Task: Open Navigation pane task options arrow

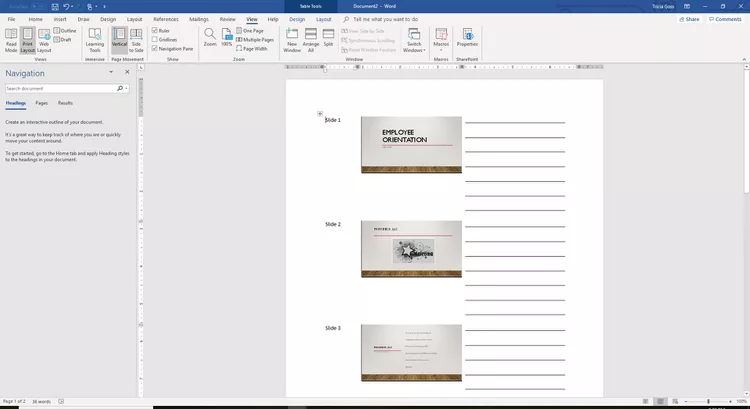Action: point(111,72)
